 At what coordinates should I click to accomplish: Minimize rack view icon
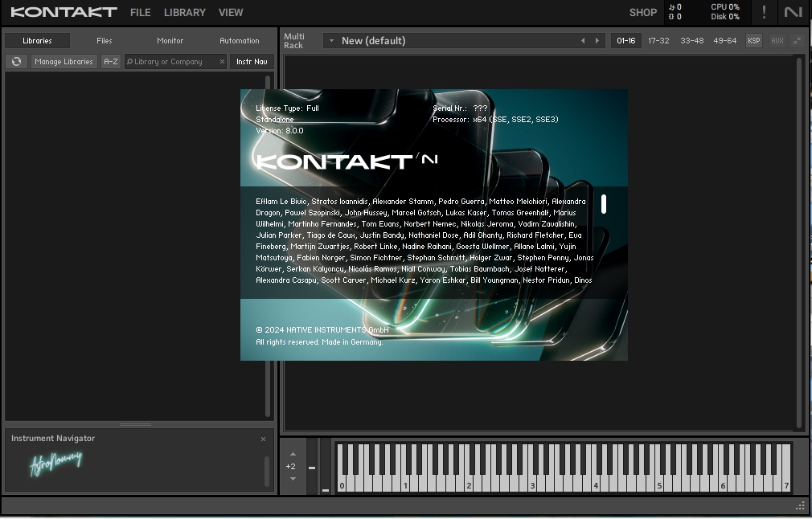point(797,41)
